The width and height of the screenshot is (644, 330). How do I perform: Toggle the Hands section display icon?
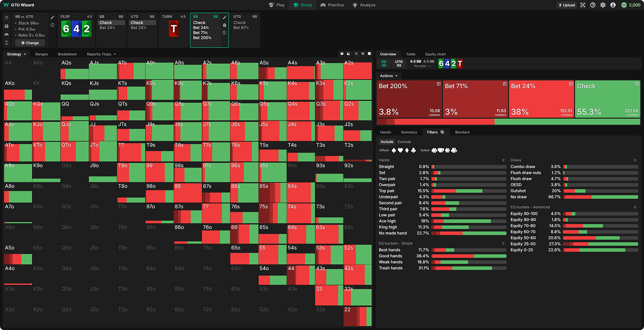click(504, 160)
